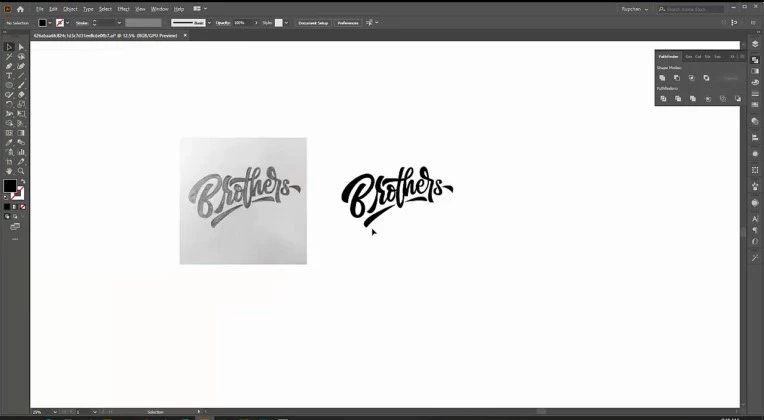Viewport: 764px width, 420px height.
Task: Click Divide in Pathfinders row
Action: [x=663, y=98]
